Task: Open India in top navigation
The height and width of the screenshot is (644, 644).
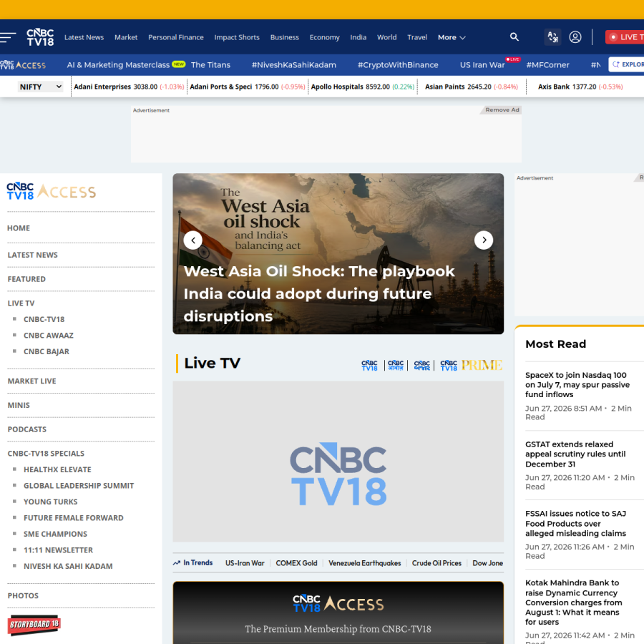Action: click(x=358, y=37)
